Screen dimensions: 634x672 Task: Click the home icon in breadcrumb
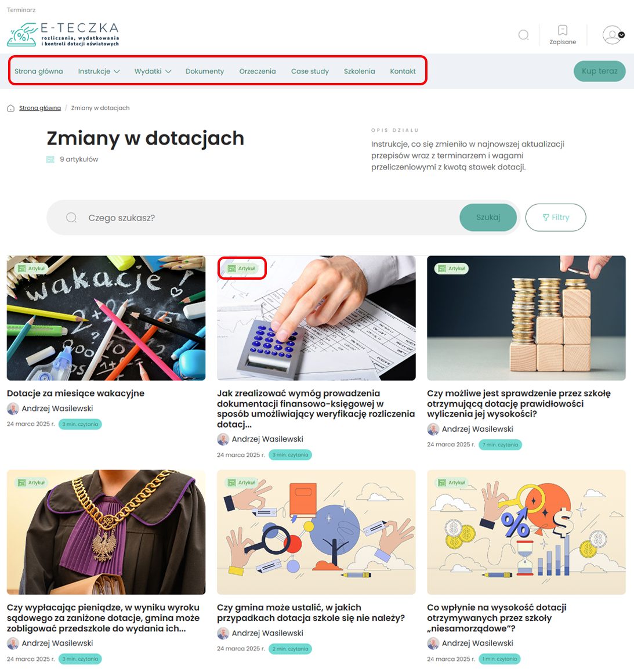[10, 108]
